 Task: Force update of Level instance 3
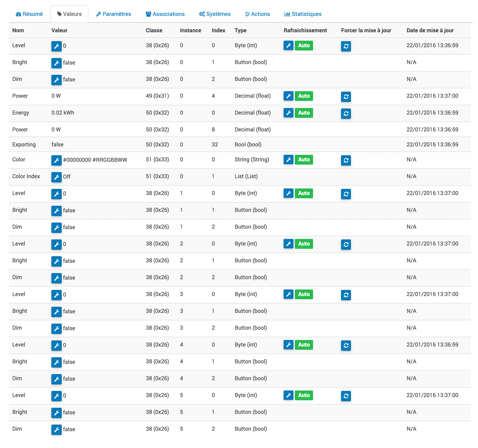[x=346, y=295]
